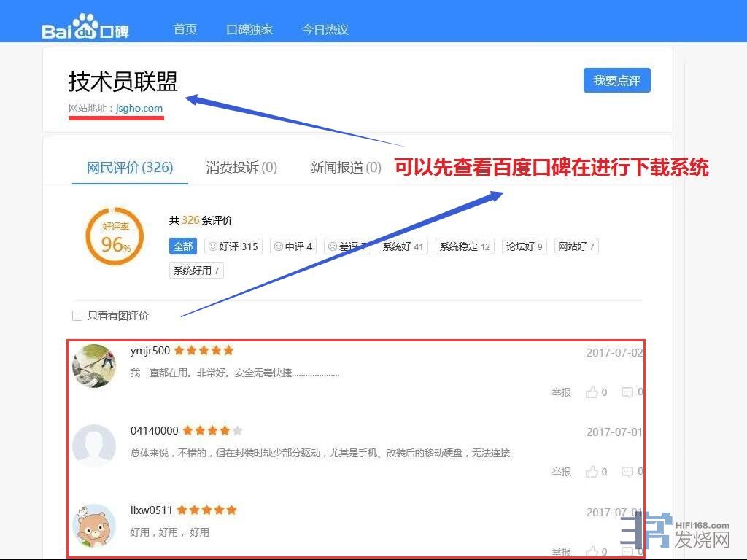747x560 pixels.
Task: Switch to the 消费投诉 tab
Action: click(x=241, y=168)
